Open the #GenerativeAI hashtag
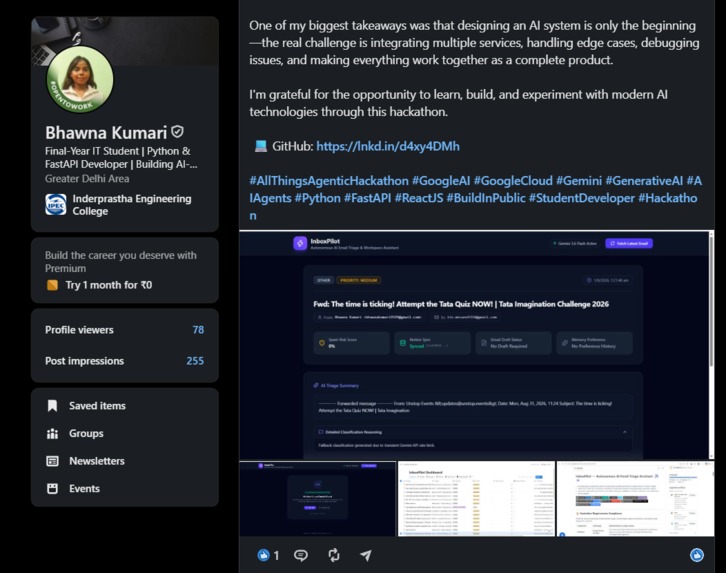Screen dimensions: 726x573 644,181
